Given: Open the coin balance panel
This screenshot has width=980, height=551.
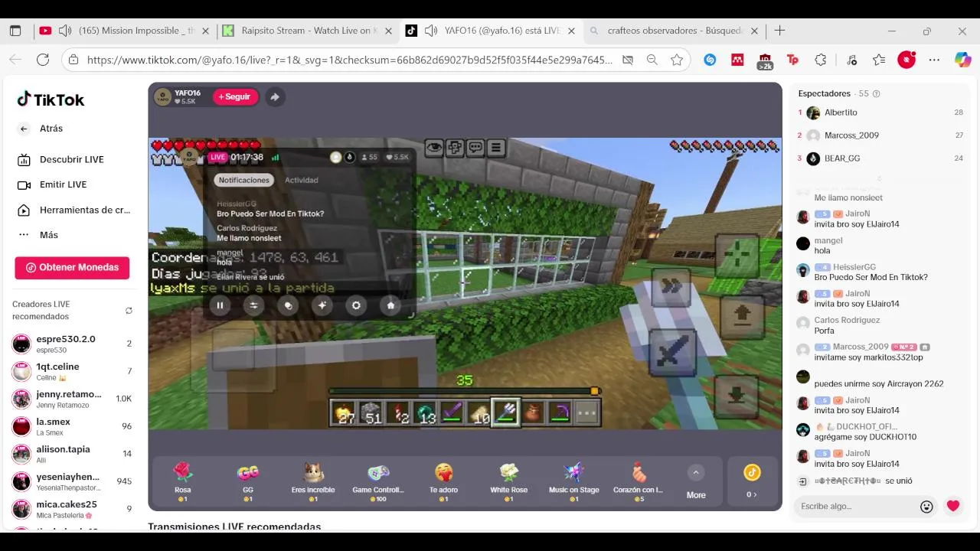Looking at the screenshot, I should click(x=752, y=482).
